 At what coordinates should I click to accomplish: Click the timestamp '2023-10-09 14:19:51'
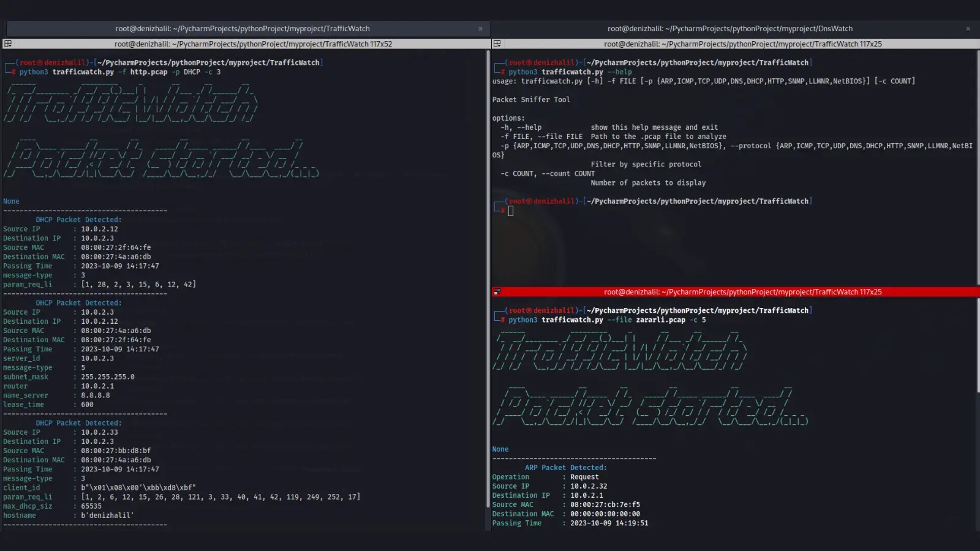[609, 523]
